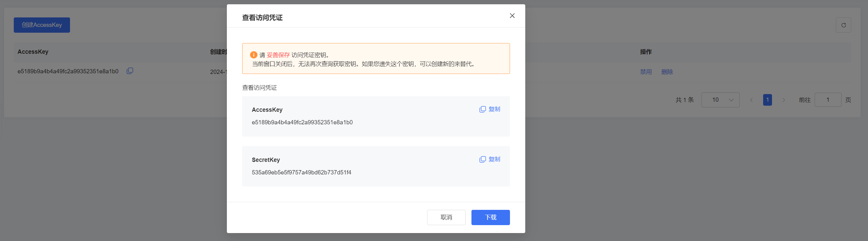
Task: Click the 取消 button
Action: pos(446,217)
